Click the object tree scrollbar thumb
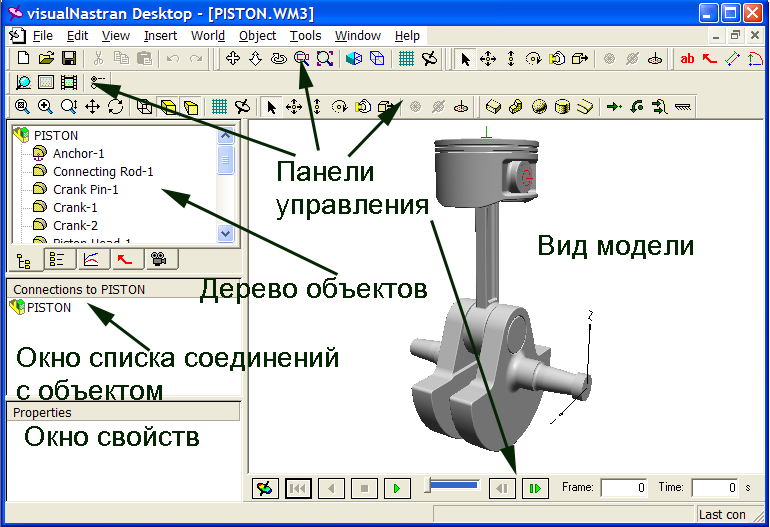Viewport: 770px width, 527px height. pyautogui.click(x=225, y=160)
